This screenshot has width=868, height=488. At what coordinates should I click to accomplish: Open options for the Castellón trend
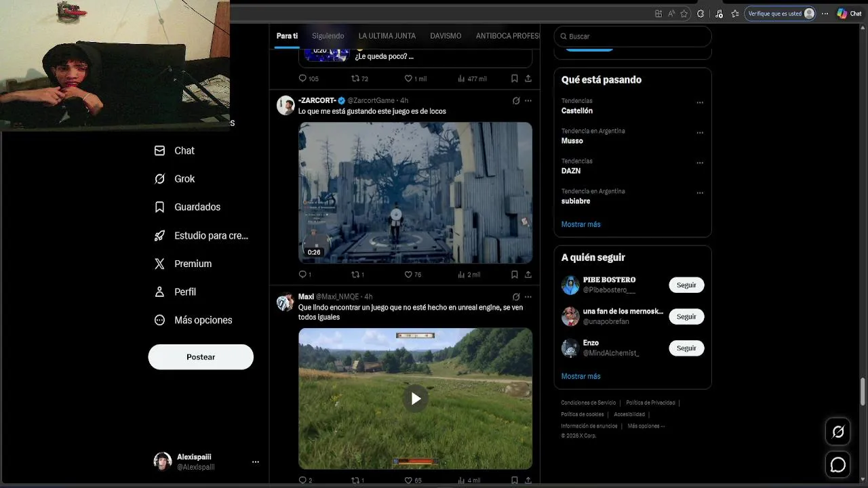click(x=700, y=103)
